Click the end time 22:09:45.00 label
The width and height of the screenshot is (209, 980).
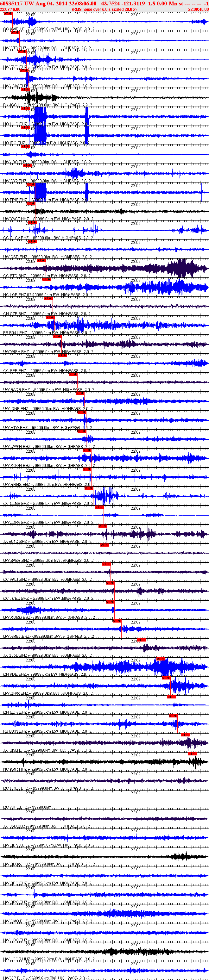198,9
